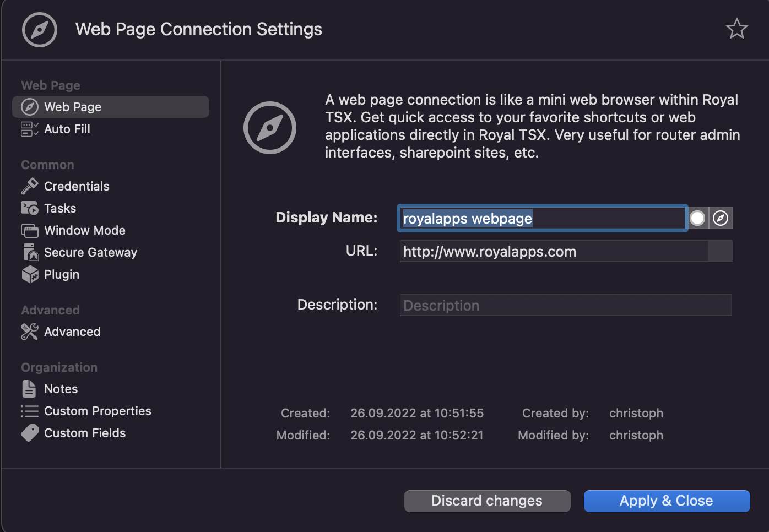Select Web Page in the sidebar

pyautogui.click(x=73, y=107)
